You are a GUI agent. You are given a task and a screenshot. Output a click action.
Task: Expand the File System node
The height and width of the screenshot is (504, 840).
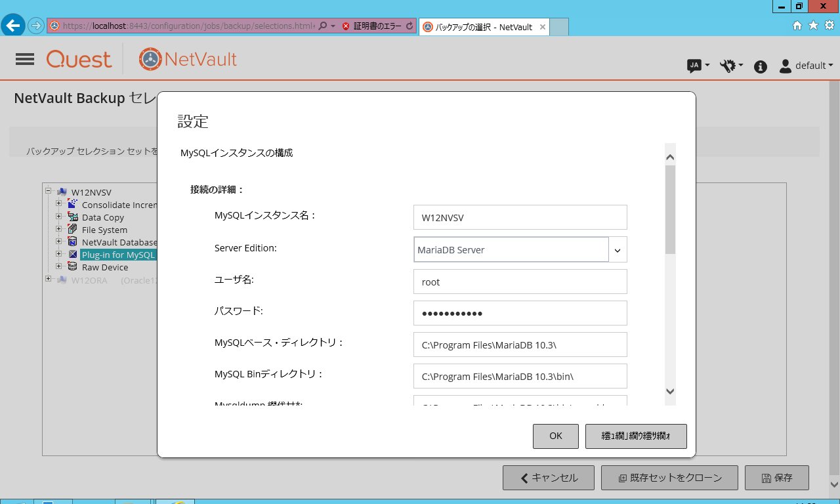pyautogui.click(x=58, y=230)
